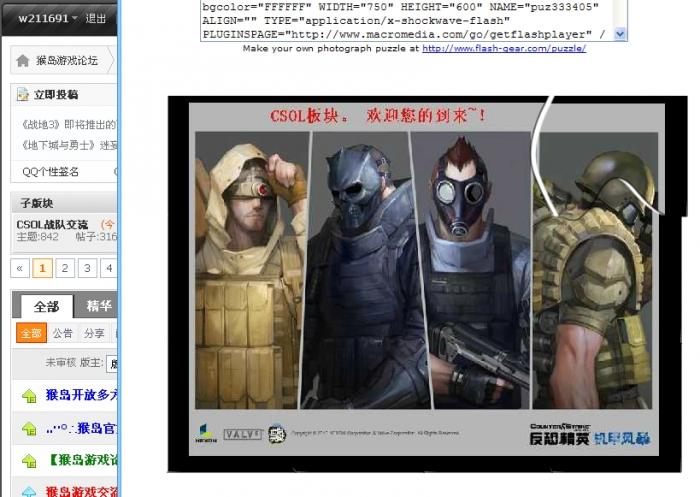
Task: Open the 《地下城与勇士》 article link
Action: click(69, 145)
